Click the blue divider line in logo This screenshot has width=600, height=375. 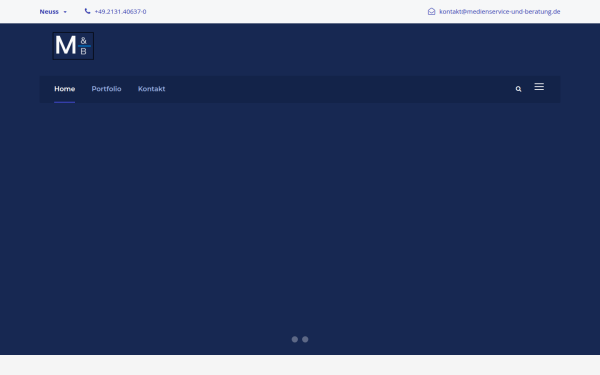click(85, 46)
